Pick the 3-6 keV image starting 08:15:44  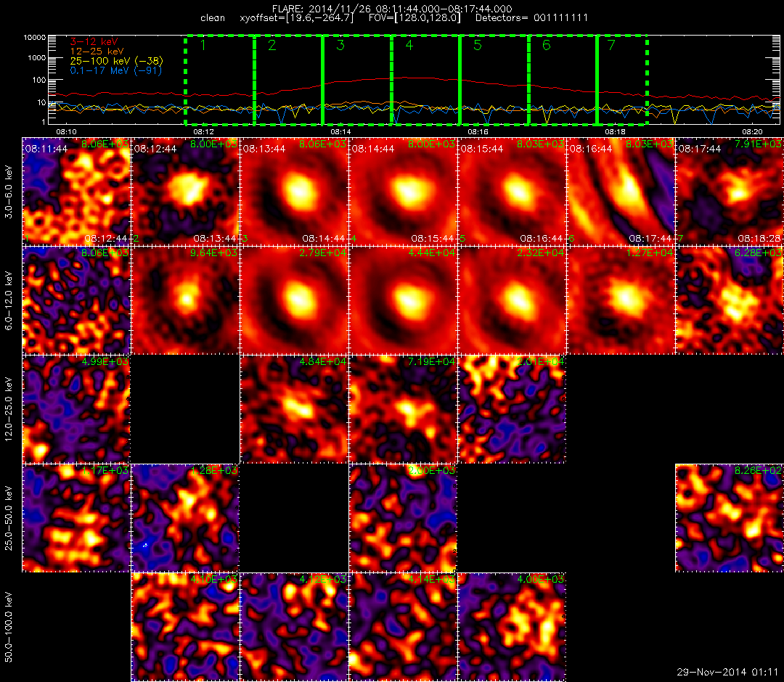coord(512,192)
